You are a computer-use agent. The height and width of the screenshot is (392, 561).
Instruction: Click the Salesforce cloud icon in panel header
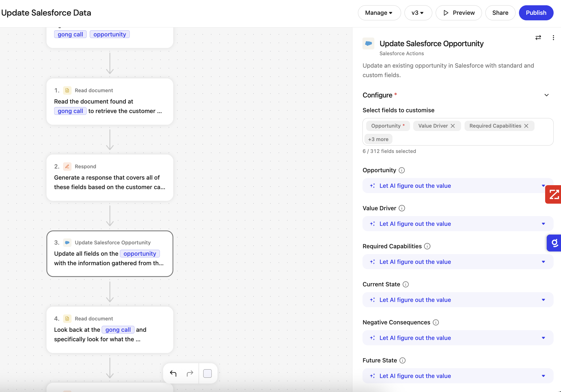368,43
